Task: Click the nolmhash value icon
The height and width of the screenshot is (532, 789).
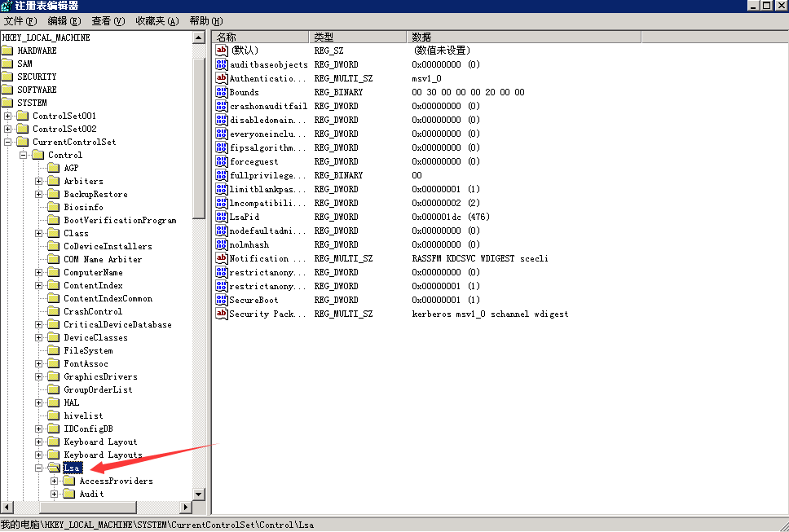Action: 222,244
